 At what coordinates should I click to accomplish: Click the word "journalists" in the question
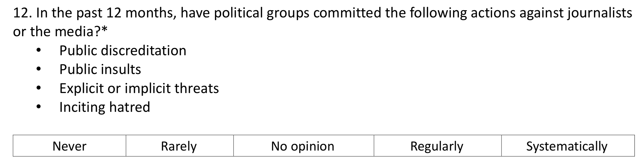pos(600,13)
